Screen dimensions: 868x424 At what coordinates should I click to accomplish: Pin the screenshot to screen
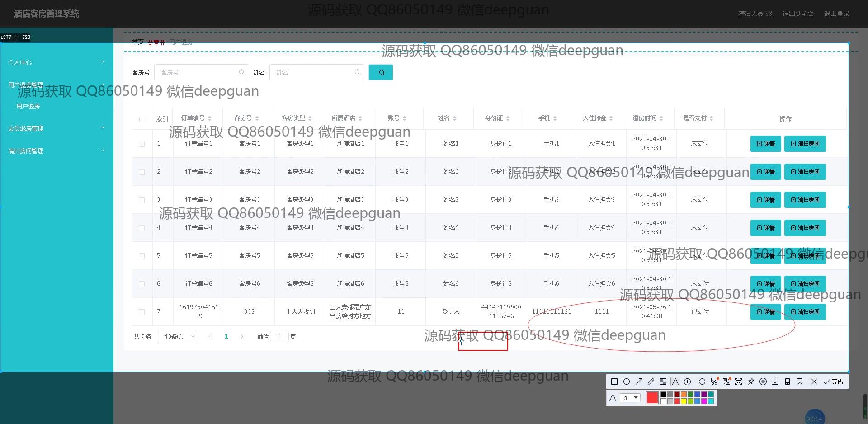coord(751,382)
